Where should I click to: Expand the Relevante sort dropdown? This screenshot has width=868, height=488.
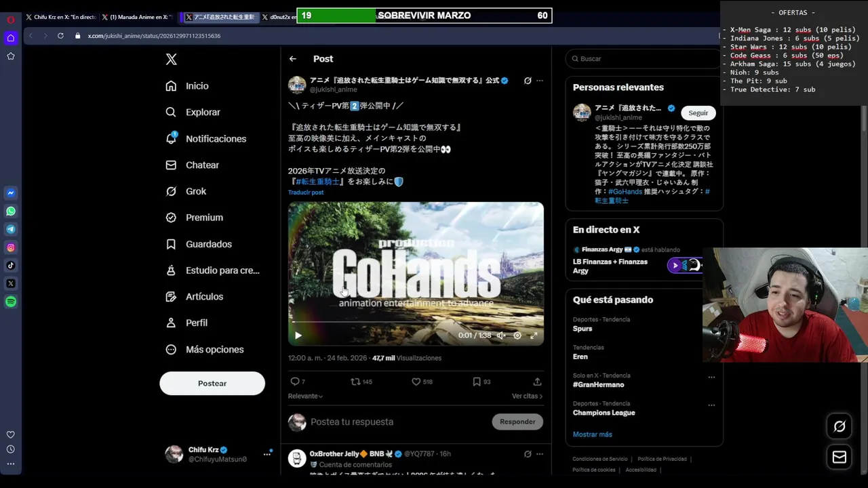pyautogui.click(x=305, y=396)
